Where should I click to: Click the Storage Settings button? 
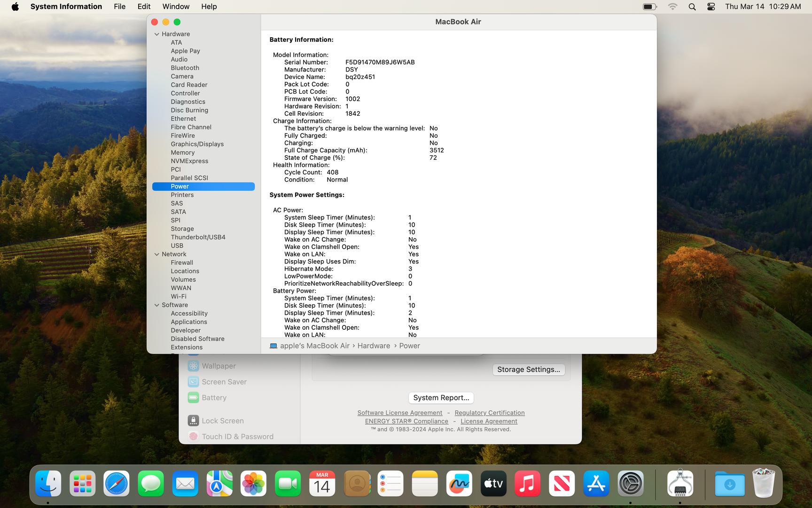pos(528,370)
